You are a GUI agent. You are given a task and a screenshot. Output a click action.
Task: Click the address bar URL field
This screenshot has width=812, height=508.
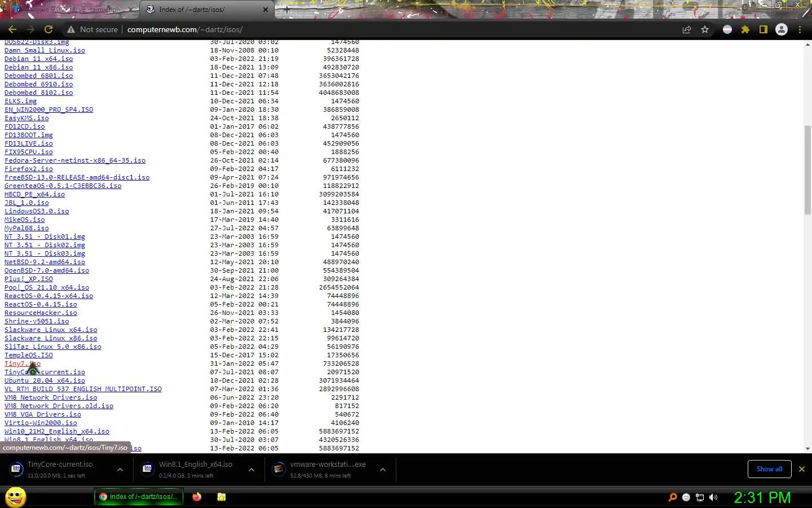point(395,29)
